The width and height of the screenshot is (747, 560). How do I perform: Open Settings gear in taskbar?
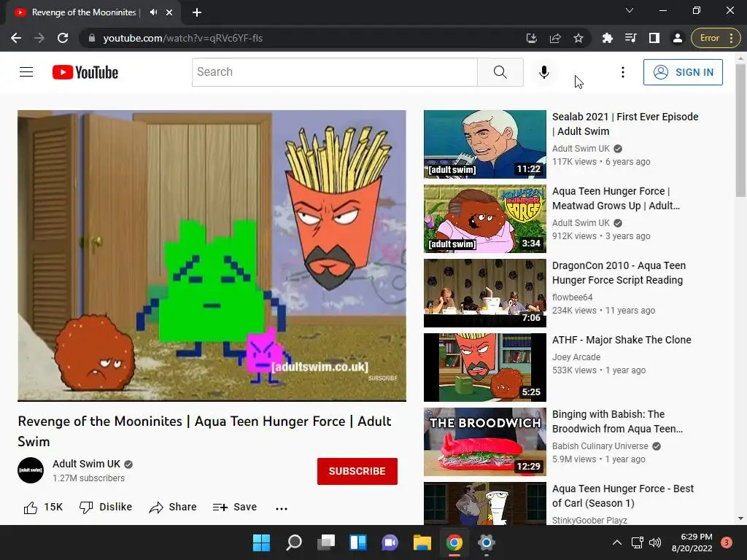(486, 542)
